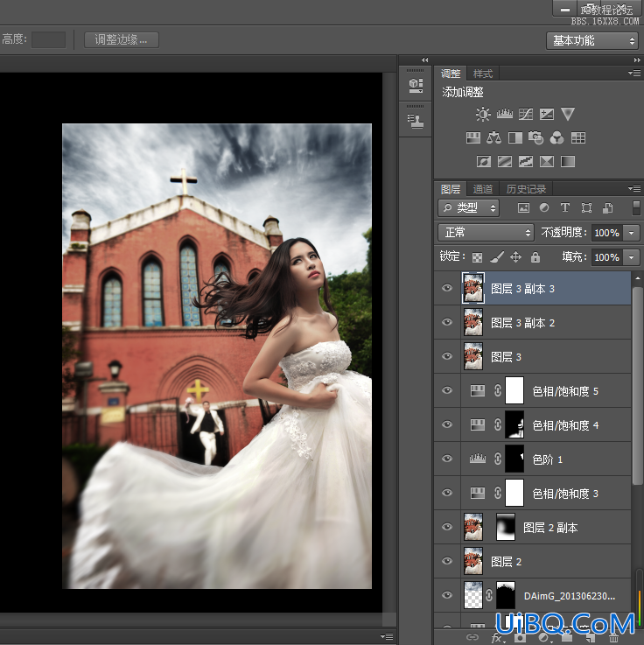644x645 pixels.
Task: Filter layers by shape layers
Action: pyautogui.click(x=586, y=208)
